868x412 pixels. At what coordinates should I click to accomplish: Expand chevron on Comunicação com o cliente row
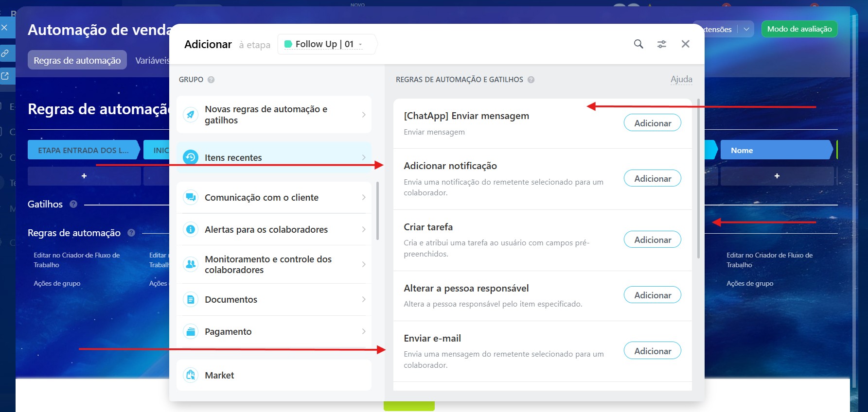364,197
